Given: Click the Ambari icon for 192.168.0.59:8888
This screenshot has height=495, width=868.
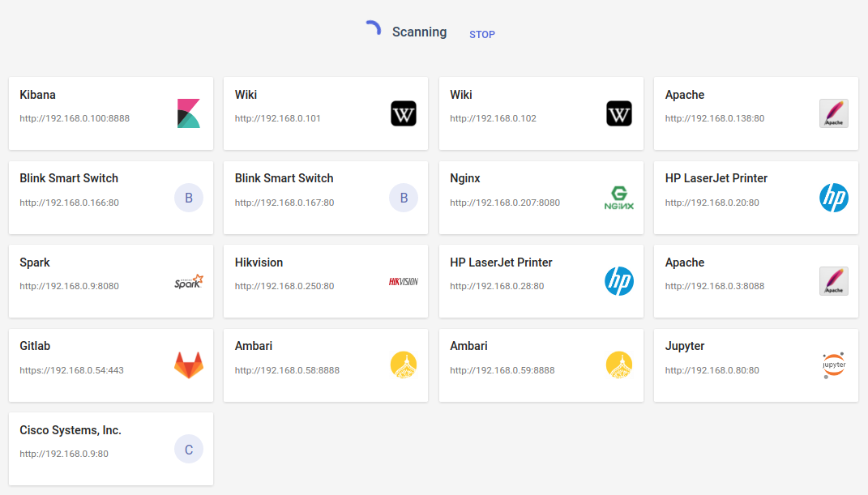Looking at the screenshot, I should tap(619, 365).
